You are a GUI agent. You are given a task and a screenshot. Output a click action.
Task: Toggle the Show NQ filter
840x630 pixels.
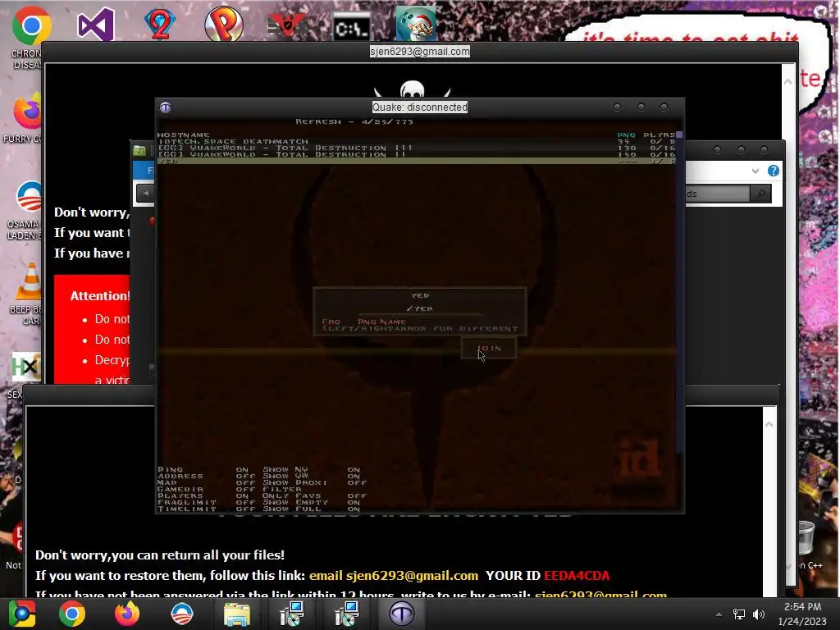[x=311, y=469]
